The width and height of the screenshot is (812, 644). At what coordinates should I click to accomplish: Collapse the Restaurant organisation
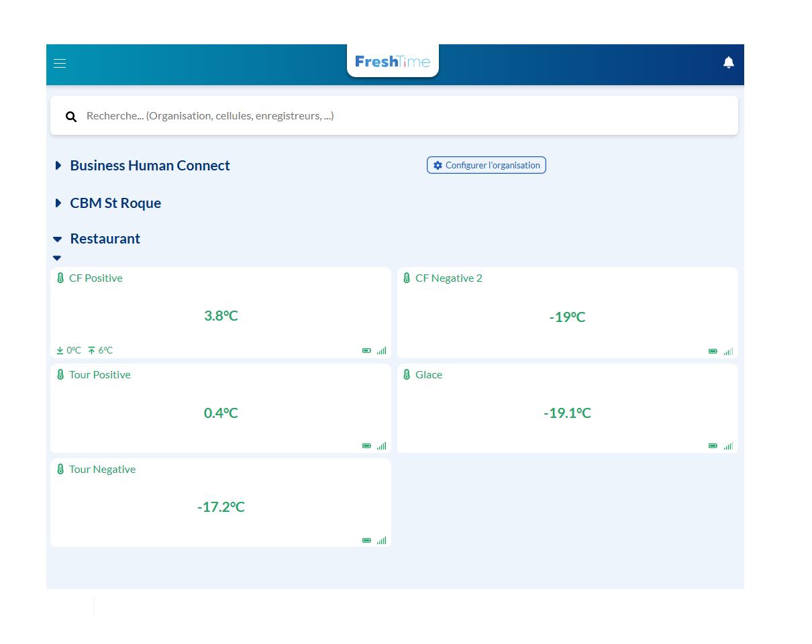click(x=58, y=239)
